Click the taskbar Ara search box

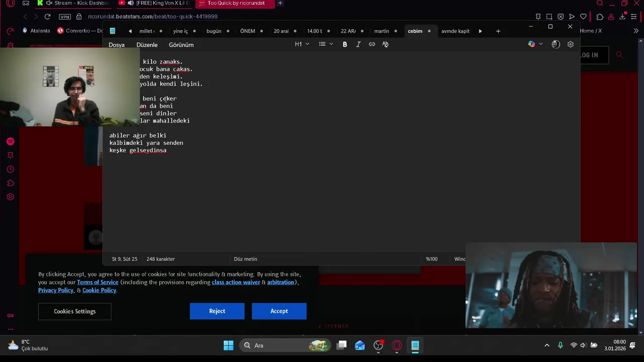point(286,345)
